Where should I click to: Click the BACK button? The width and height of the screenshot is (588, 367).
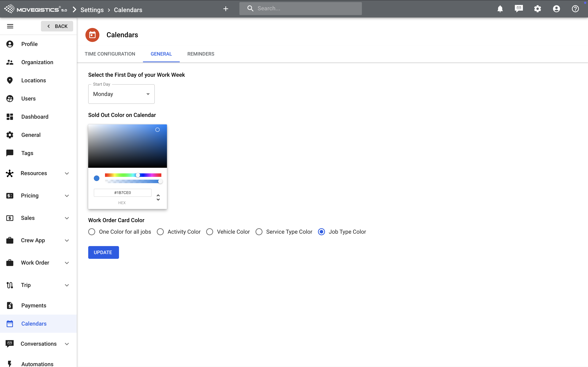tap(57, 26)
